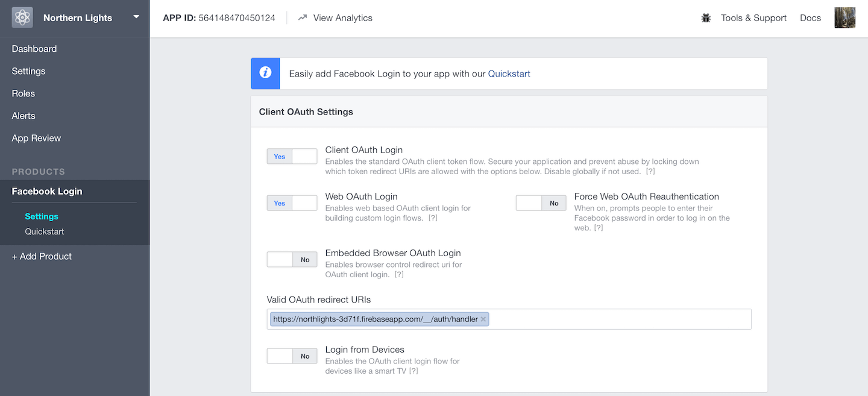The height and width of the screenshot is (396, 868).
Task: Remove the firebaseapp redirect URI with its x
Action: click(483, 319)
